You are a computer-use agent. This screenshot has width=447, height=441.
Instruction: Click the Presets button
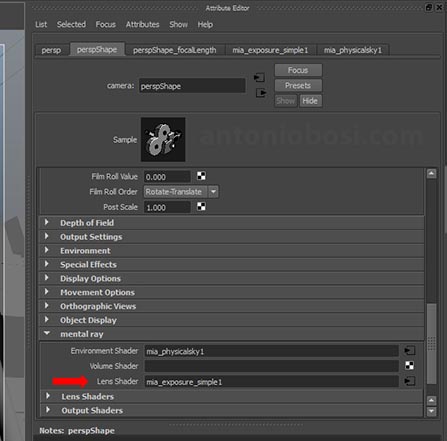pos(298,86)
